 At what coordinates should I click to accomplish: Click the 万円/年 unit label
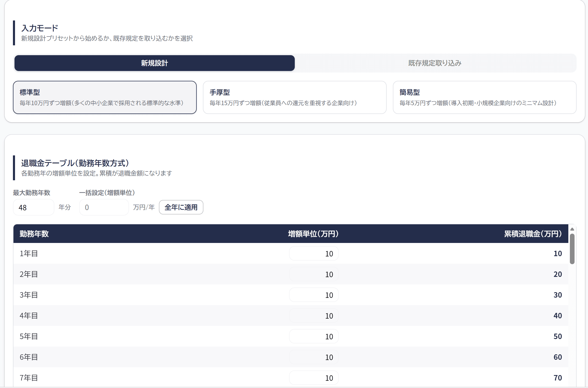coord(144,207)
